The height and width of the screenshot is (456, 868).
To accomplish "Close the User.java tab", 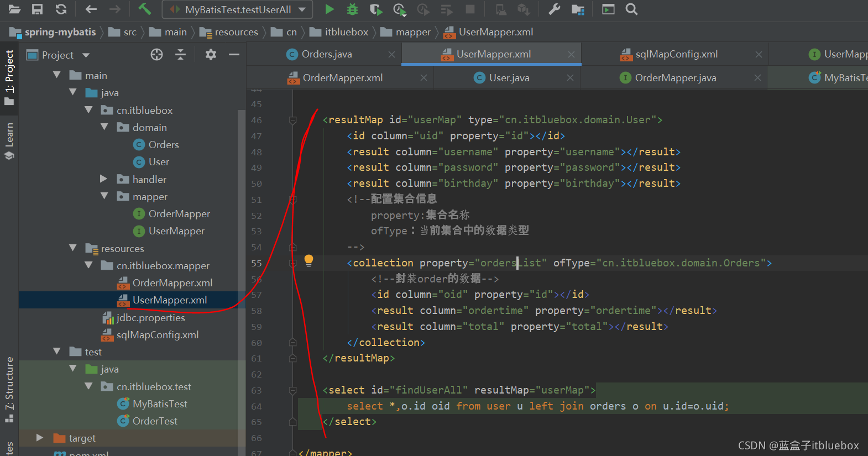I will pos(570,78).
